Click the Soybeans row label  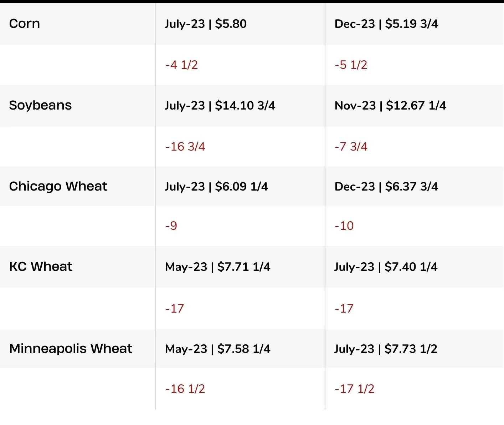[x=40, y=105]
